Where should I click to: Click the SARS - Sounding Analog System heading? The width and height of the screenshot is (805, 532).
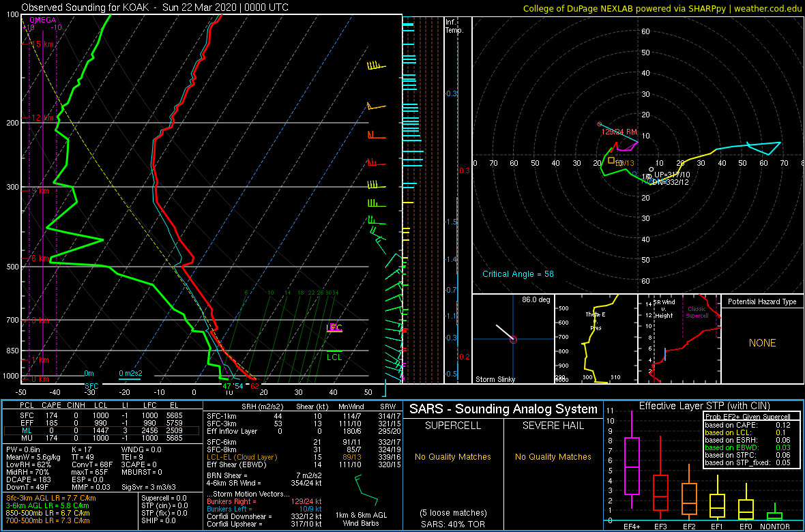503,409
